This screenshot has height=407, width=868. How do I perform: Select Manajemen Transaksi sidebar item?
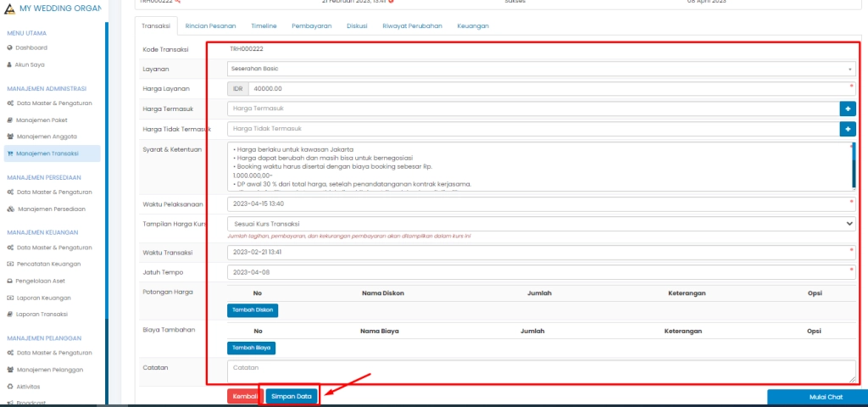click(x=48, y=153)
